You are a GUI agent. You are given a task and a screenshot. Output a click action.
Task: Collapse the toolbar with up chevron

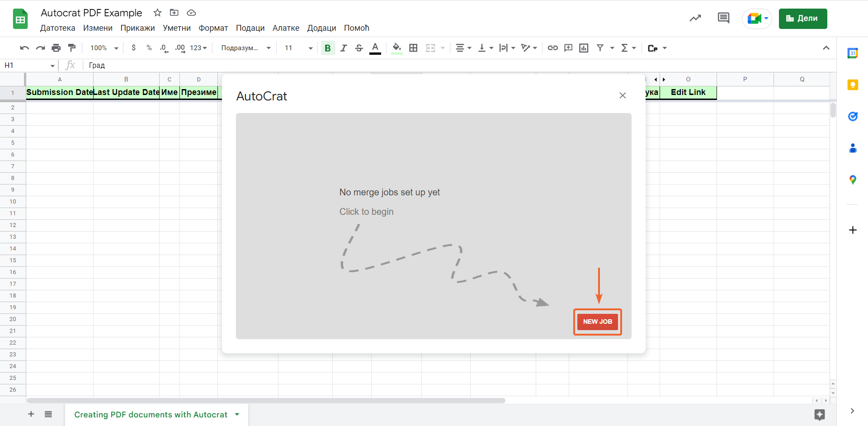[x=826, y=48]
